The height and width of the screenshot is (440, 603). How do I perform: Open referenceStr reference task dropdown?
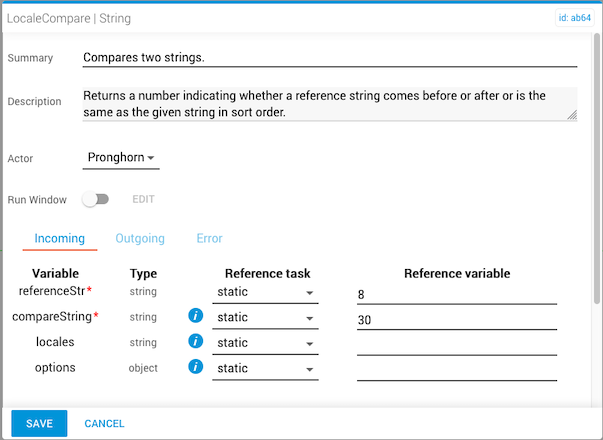point(266,293)
